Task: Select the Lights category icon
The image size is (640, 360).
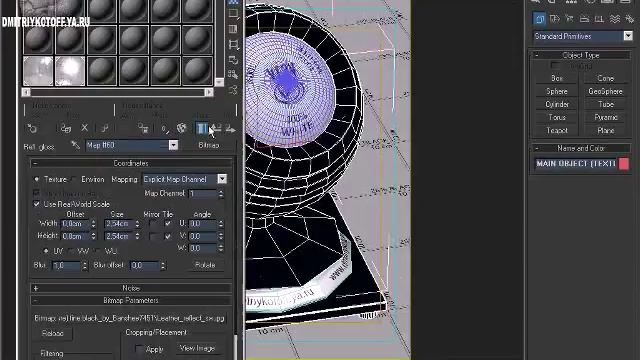Action: click(x=570, y=18)
